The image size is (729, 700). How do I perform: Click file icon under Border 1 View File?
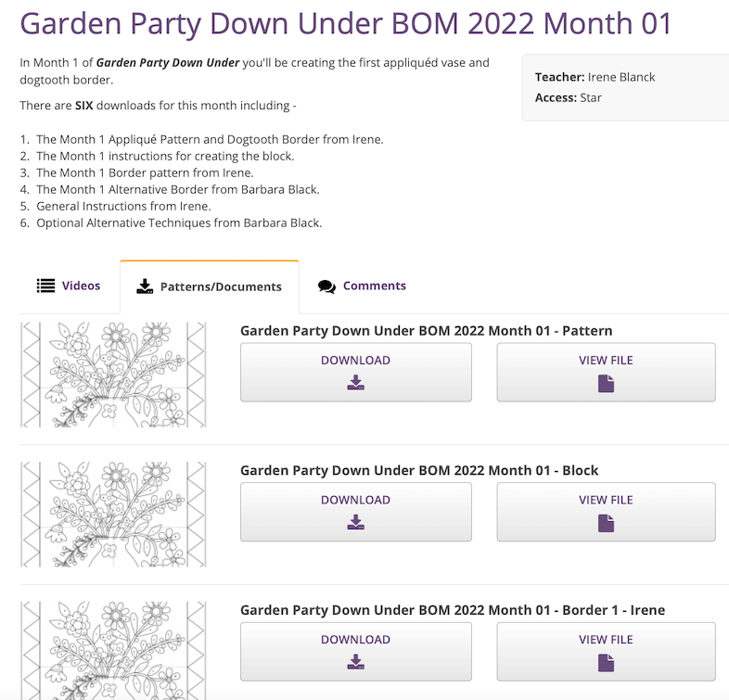(606, 662)
